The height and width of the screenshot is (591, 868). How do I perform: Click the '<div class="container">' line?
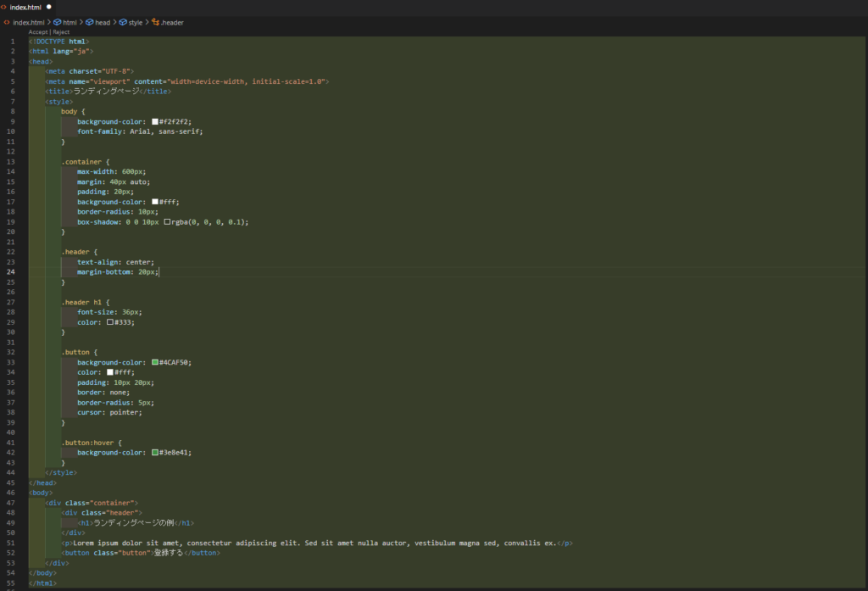(92, 503)
